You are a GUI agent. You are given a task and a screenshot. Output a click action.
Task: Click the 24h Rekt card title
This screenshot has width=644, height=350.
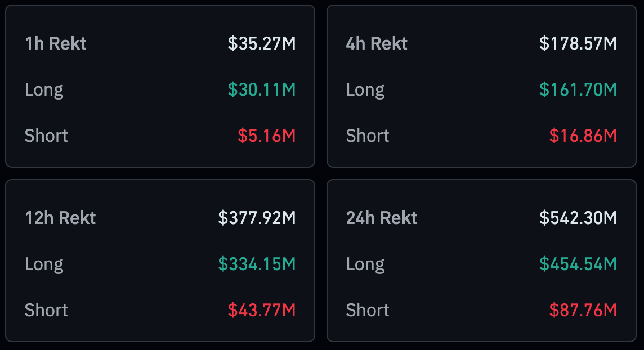382,218
